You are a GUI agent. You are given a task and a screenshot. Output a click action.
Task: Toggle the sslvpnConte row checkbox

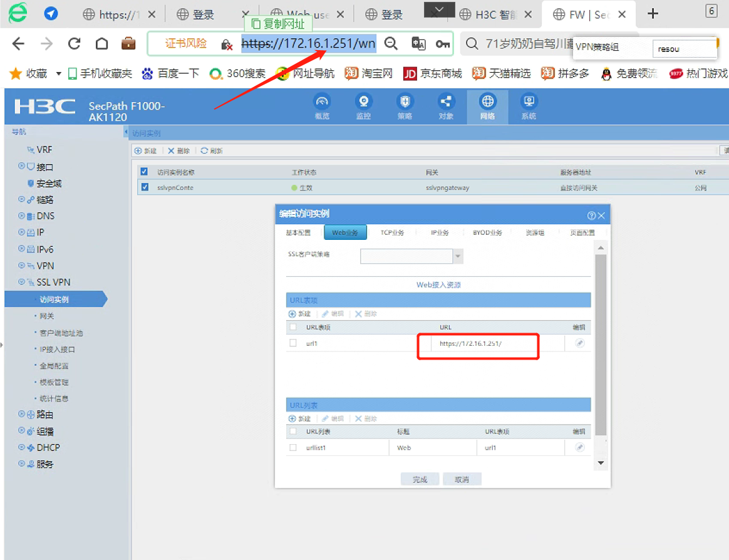[145, 187]
